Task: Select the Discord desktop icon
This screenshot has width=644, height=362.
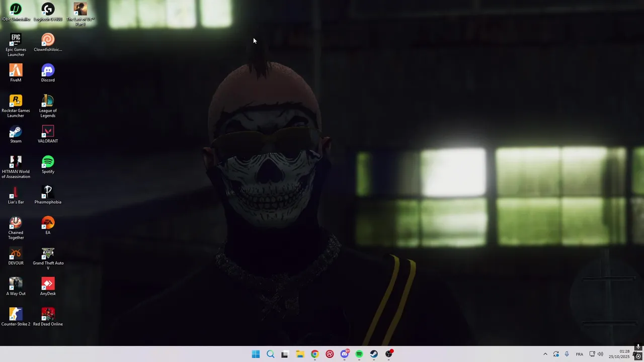Action: (x=48, y=73)
